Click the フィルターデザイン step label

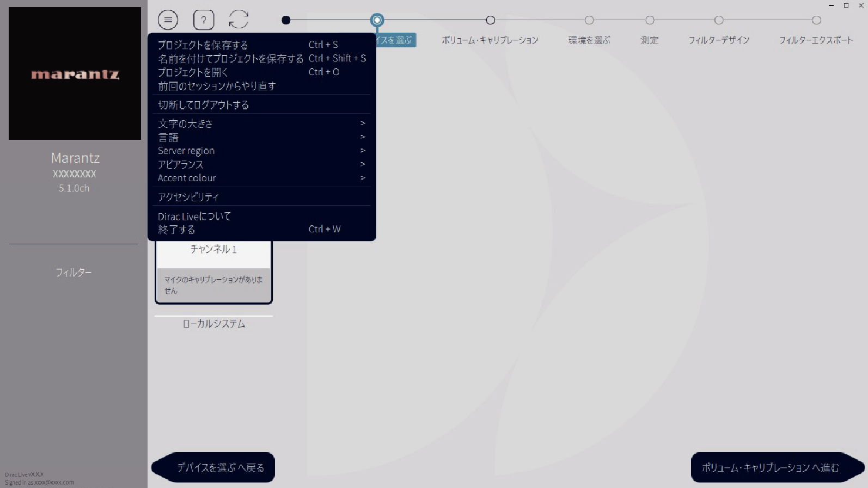[719, 40]
